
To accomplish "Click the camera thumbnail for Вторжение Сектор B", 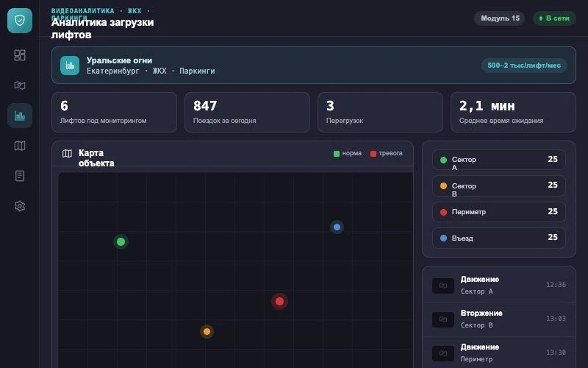I will click(x=443, y=319).
